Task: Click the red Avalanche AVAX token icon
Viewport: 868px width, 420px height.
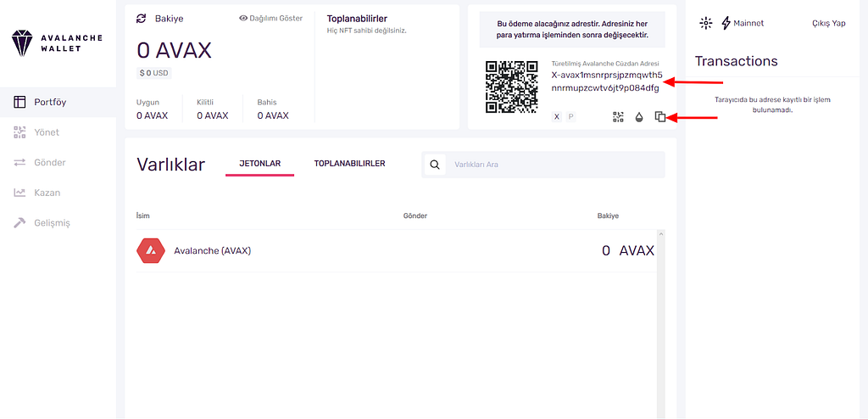Action: click(x=151, y=251)
